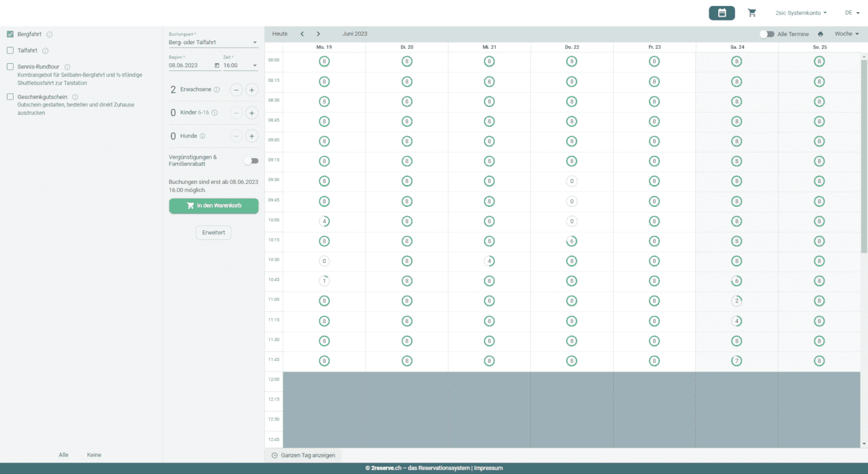The image size is (868, 474).
Task: Add booking with in den Warenkorb button
Action: (214, 205)
